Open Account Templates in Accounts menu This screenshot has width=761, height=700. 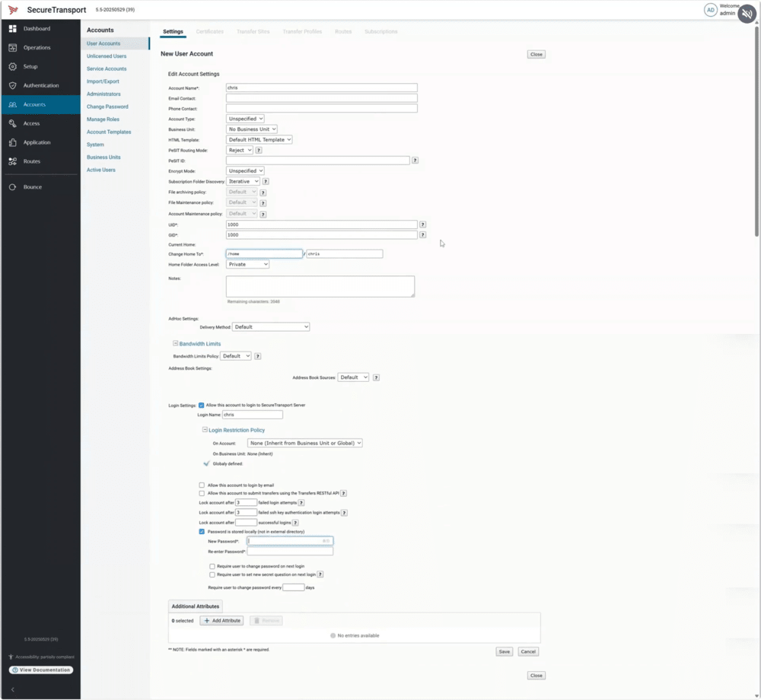(109, 132)
